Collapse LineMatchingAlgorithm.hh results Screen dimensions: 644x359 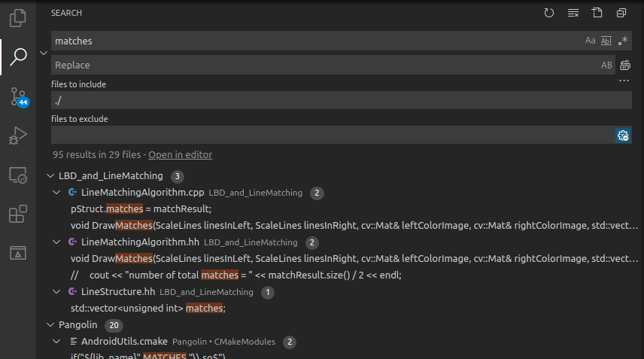tap(56, 242)
